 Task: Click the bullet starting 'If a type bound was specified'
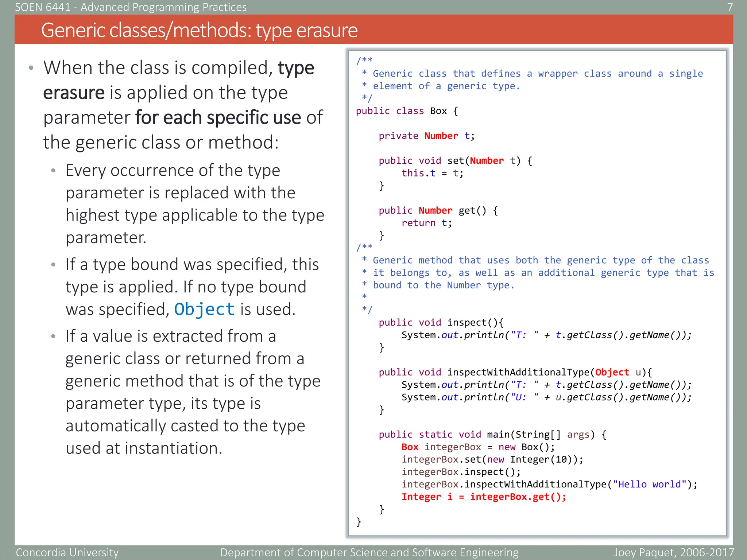(192, 287)
